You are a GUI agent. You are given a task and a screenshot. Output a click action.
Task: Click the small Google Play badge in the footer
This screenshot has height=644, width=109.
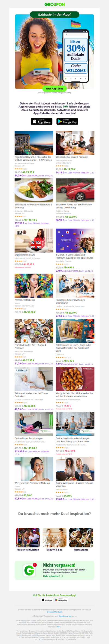coord(61,600)
